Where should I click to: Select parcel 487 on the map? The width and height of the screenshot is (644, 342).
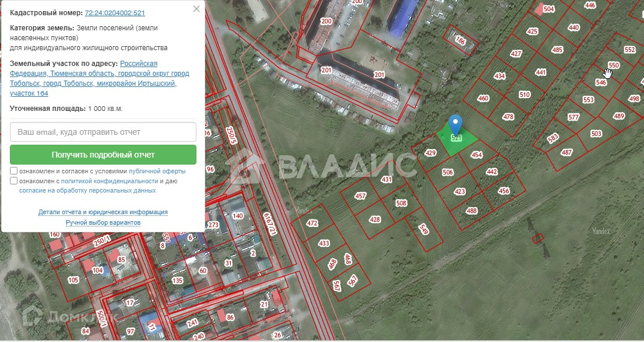tap(566, 152)
